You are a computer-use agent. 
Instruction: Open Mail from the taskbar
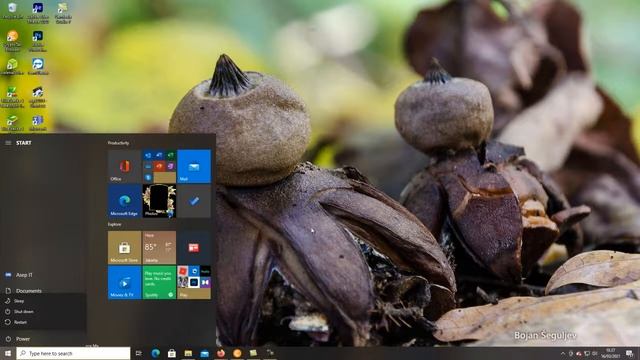[204, 353]
